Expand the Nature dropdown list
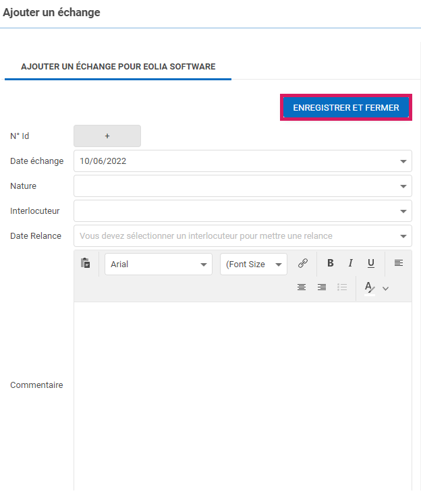The width and height of the screenshot is (421, 504). coord(403,186)
